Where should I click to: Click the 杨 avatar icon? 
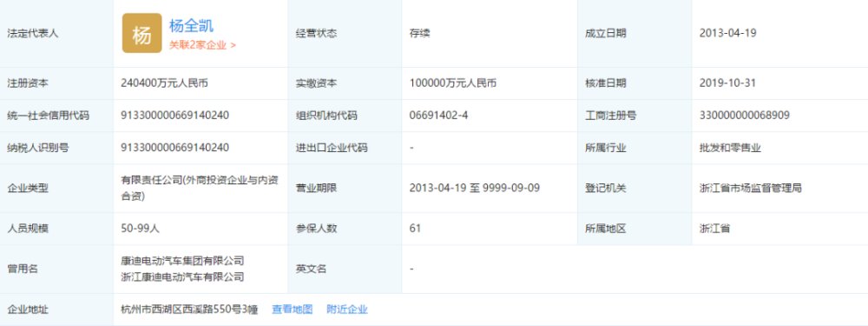coord(141,33)
